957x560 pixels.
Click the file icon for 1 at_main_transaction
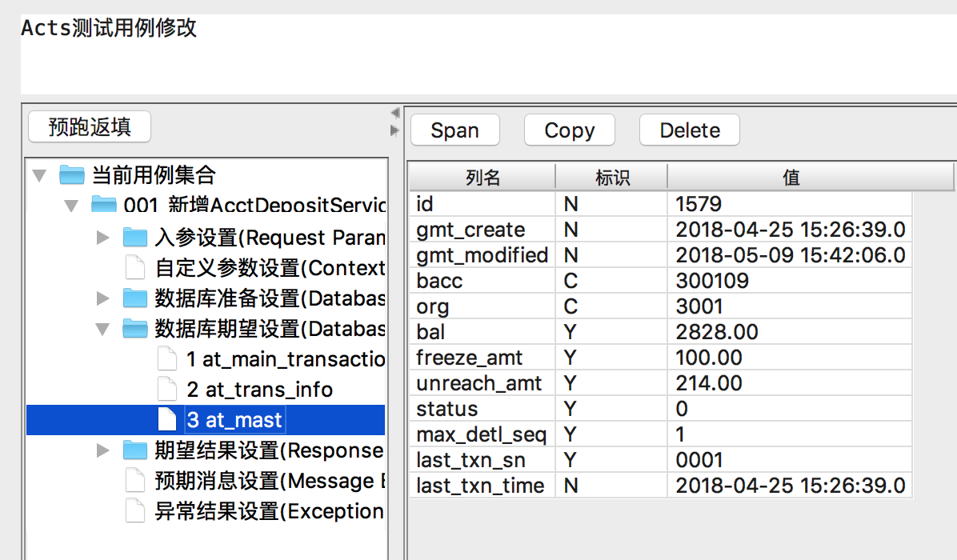click(166, 359)
